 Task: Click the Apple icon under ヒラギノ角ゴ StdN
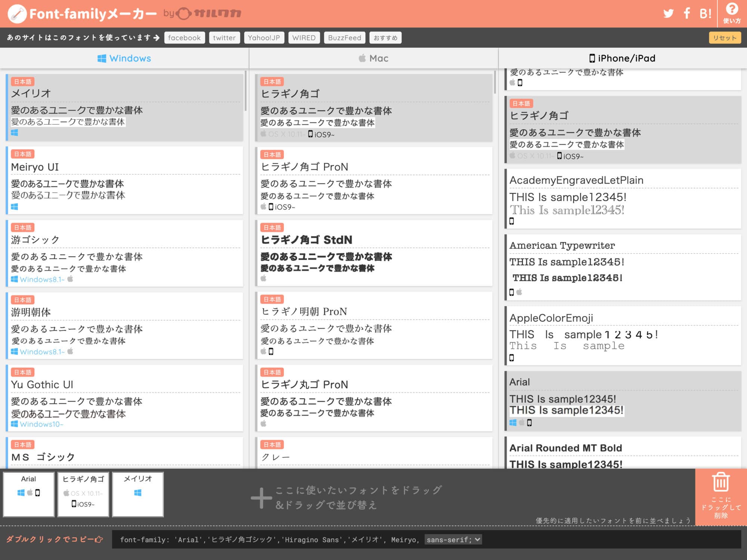[x=263, y=278]
